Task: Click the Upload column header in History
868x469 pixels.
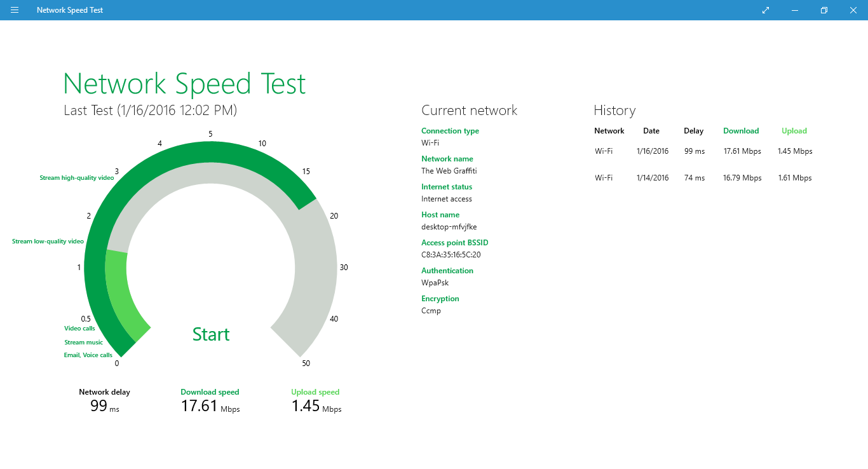Action: click(x=794, y=131)
